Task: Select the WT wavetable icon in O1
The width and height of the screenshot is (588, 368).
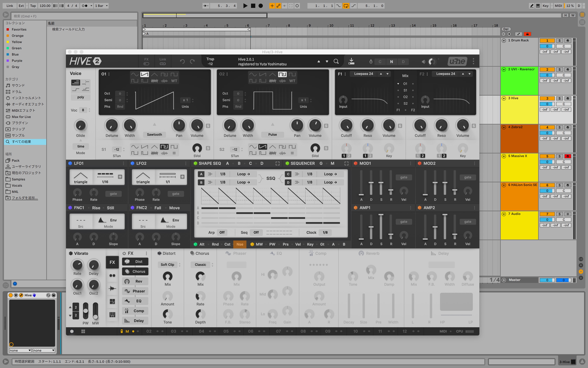Action: click(x=174, y=81)
